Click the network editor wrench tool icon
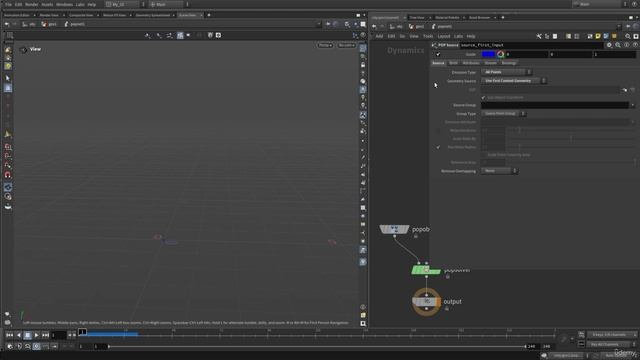Image resolution: width=640 pixels, height=360 pixels. click(x=539, y=36)
